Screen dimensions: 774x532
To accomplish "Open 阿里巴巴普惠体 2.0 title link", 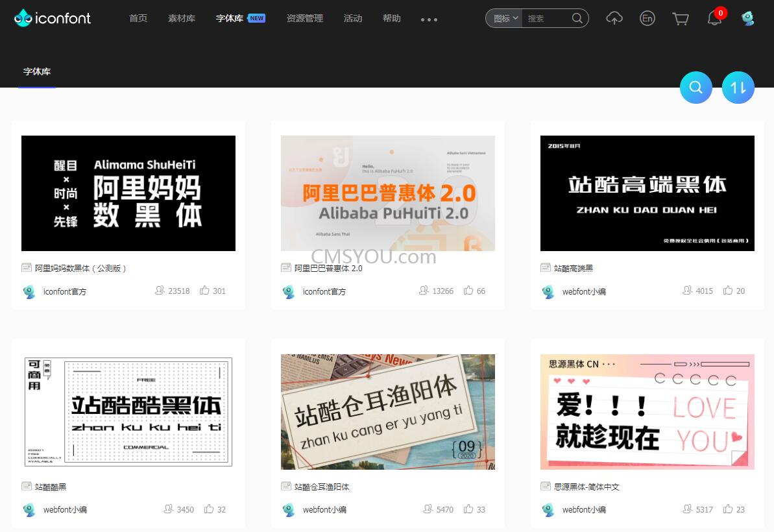I will click(328, 268).
